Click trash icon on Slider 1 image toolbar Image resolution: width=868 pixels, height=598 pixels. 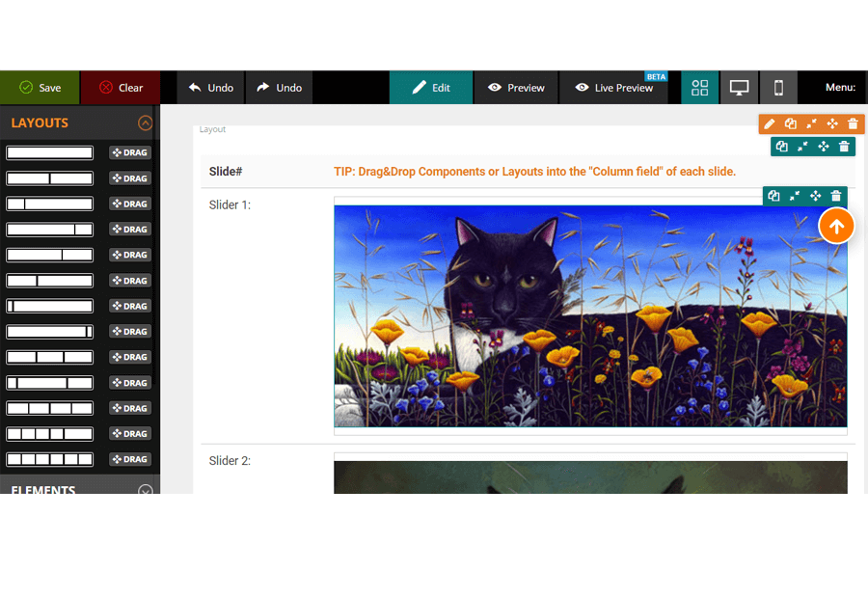(x=836, y=196)
